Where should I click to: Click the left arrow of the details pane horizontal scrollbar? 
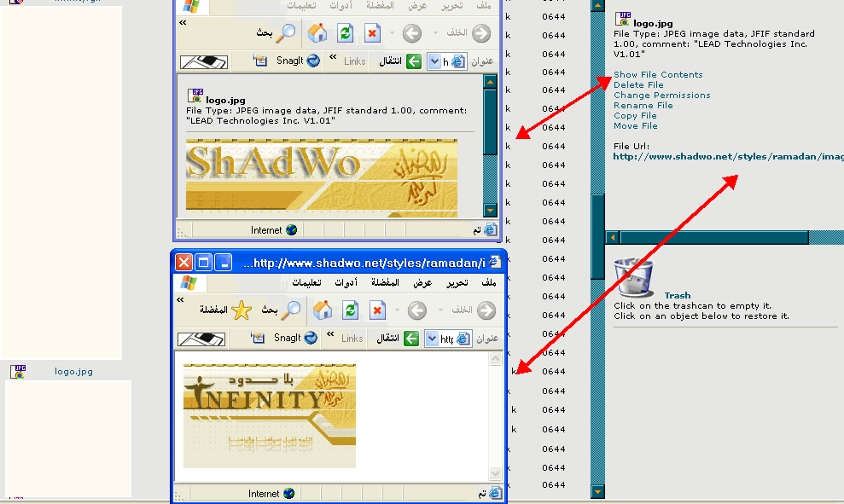(x=613, y=237)
